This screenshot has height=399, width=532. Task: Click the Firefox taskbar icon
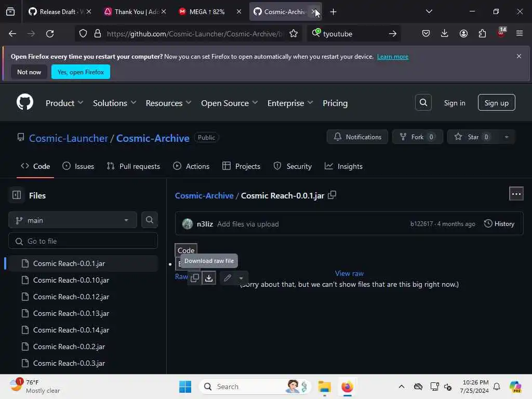tap(347, 387)
